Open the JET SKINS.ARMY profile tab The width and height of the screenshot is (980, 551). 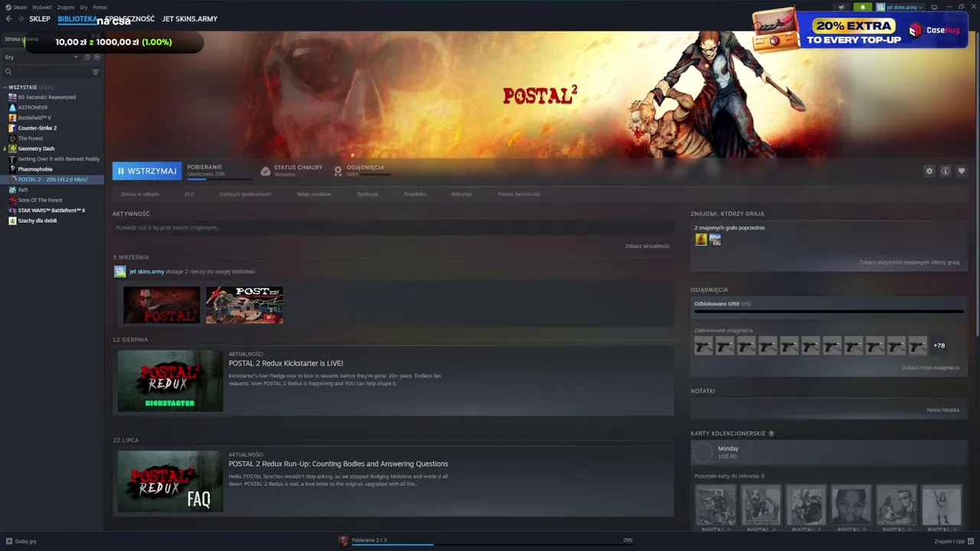point(190,19)
